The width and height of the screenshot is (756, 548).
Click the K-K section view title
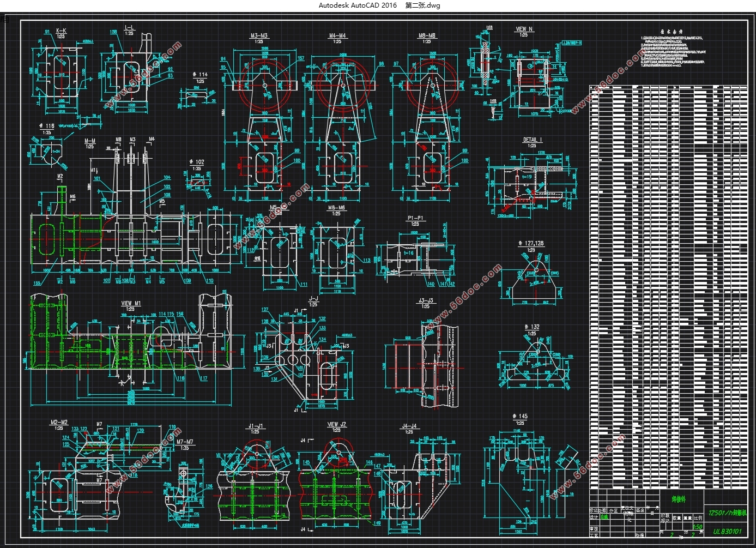[x=61, y=31]
